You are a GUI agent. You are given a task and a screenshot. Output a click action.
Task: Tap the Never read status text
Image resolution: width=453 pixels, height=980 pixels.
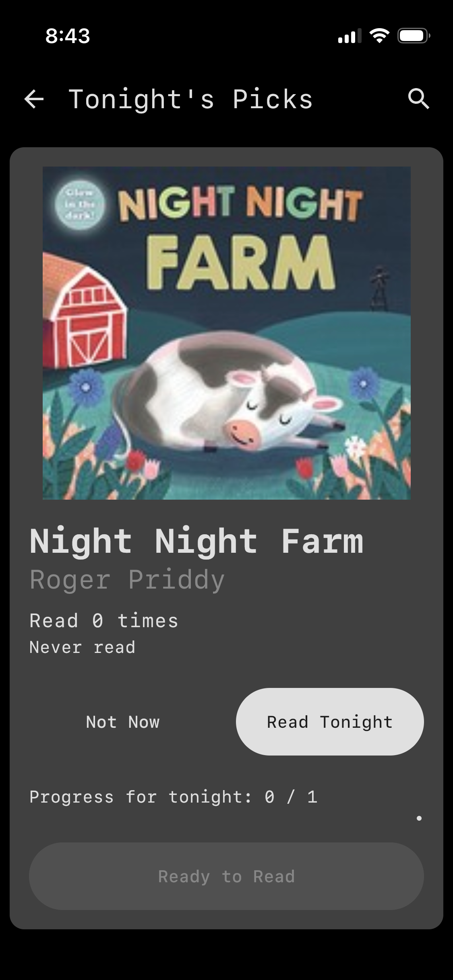[x=82, y=647]
